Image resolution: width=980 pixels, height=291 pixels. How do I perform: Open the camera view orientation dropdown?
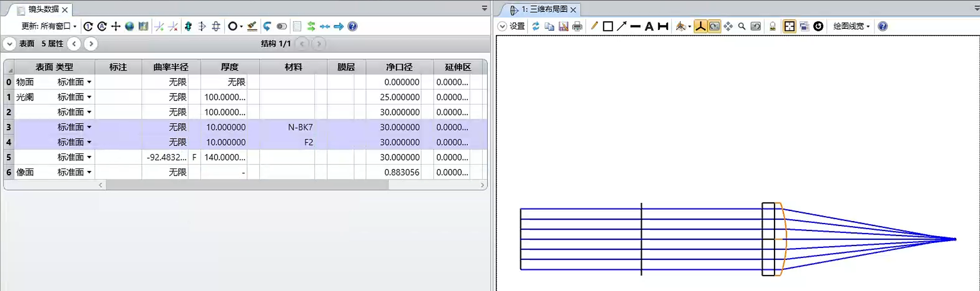tap(683, 26)
